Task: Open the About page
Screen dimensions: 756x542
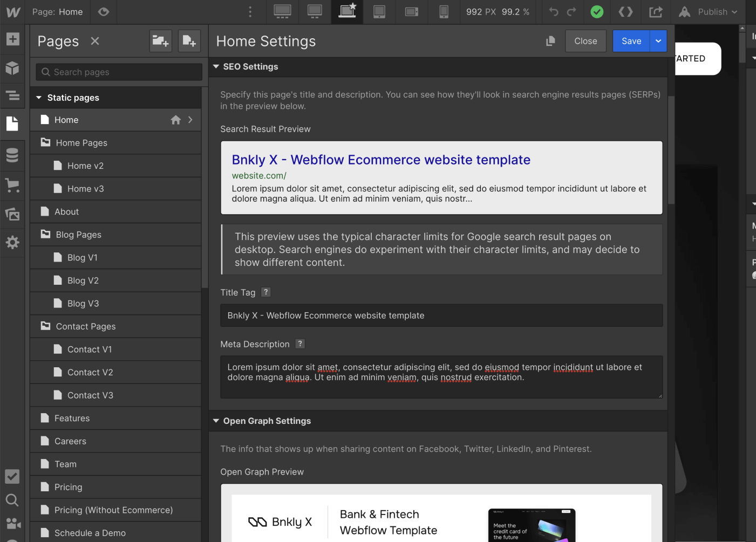Action: click(115, 211)
